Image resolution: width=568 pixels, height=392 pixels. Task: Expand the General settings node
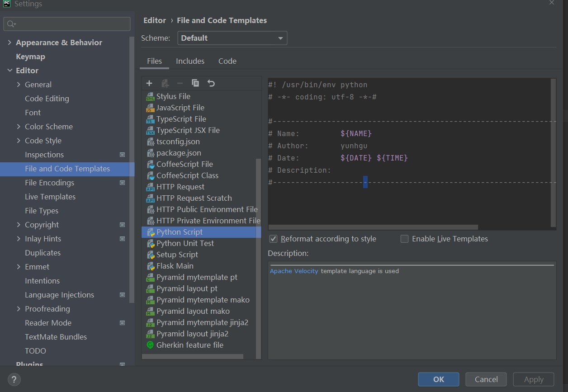coord(19,85)
